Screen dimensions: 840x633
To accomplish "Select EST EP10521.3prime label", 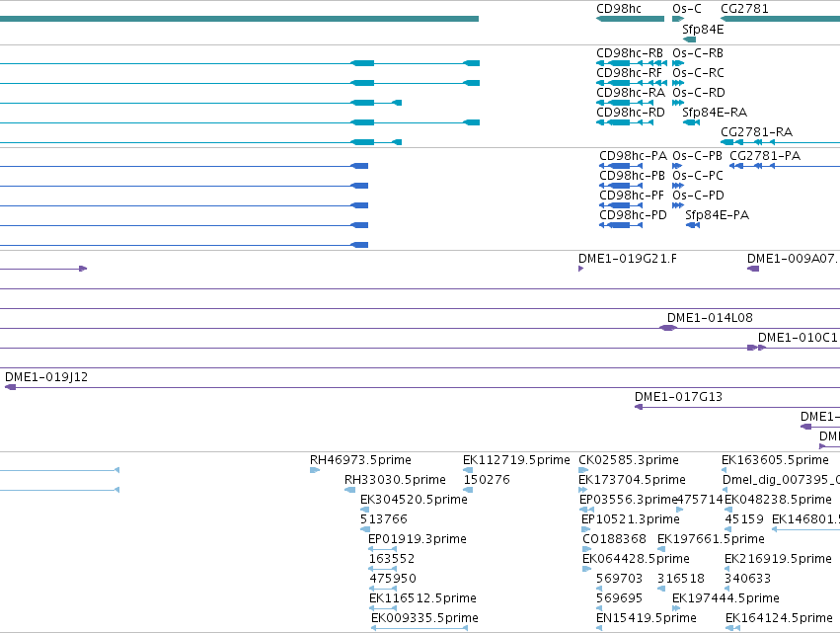I will 631,519.
